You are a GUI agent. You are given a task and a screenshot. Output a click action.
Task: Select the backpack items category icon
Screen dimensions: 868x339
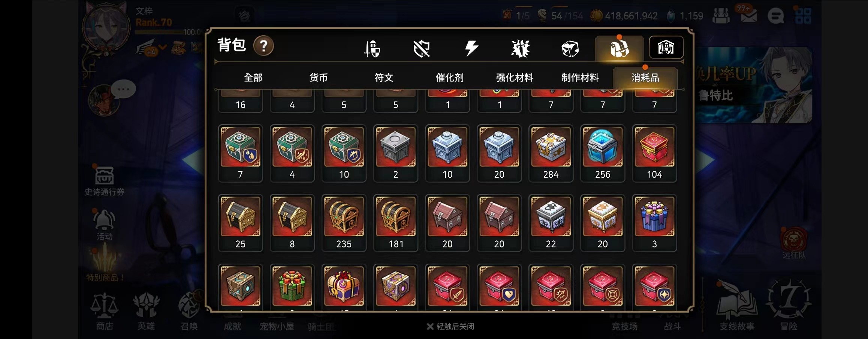620,49
